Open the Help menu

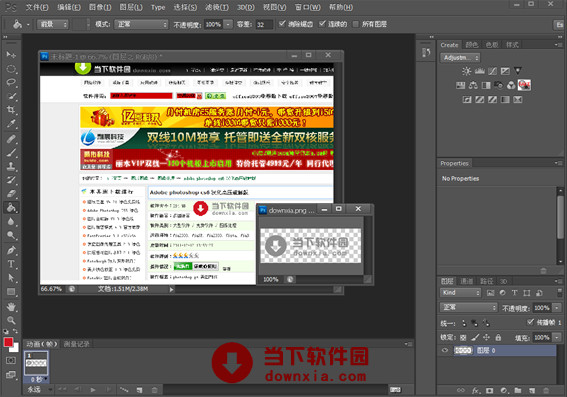click(341, 7)
